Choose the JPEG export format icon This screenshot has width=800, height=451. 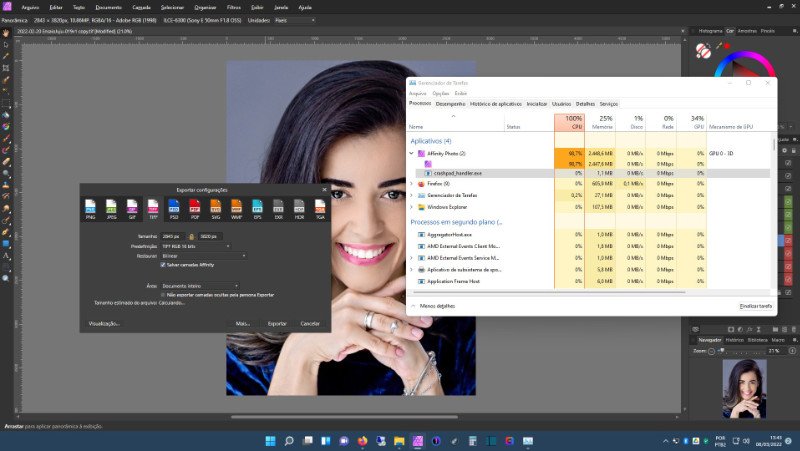pos(112,208)
